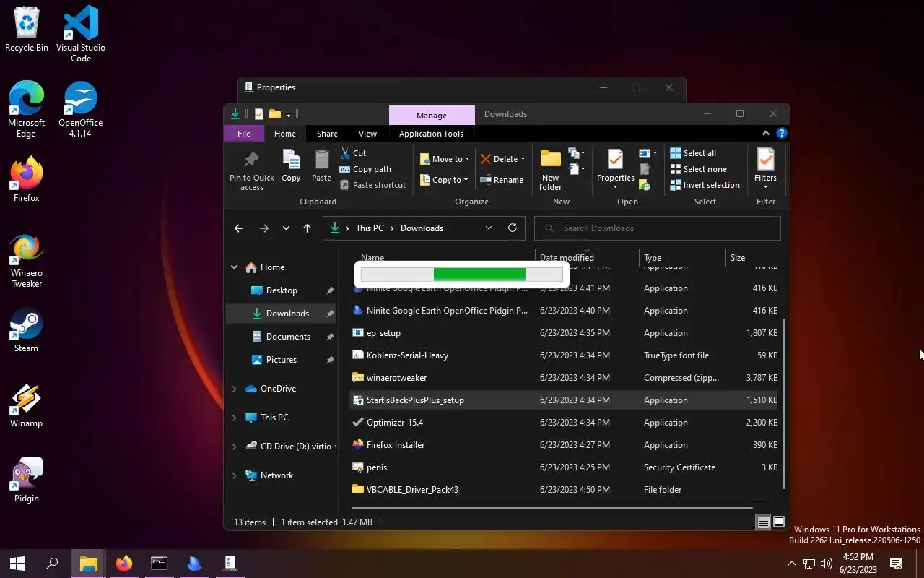924x578 pixels.
Task: Open the File menu
Action: click(x=244, y=134)
